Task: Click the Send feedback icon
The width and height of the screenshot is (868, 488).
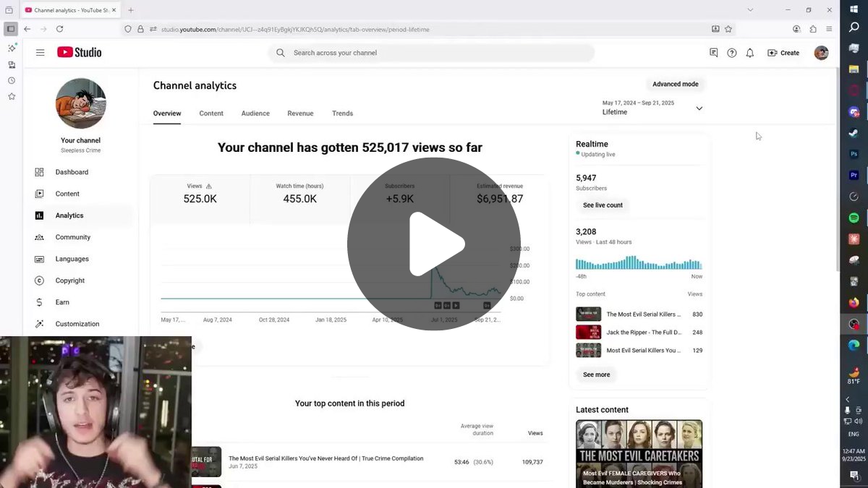Action: click(x=714, y=53)
